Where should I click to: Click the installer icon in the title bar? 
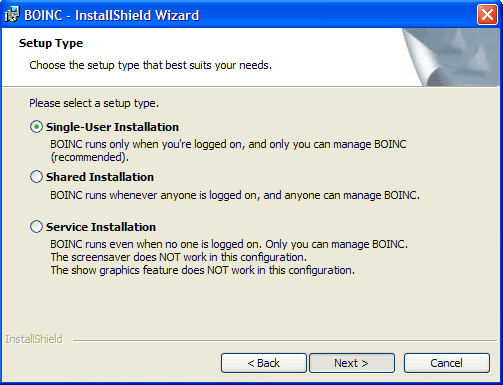12,15
